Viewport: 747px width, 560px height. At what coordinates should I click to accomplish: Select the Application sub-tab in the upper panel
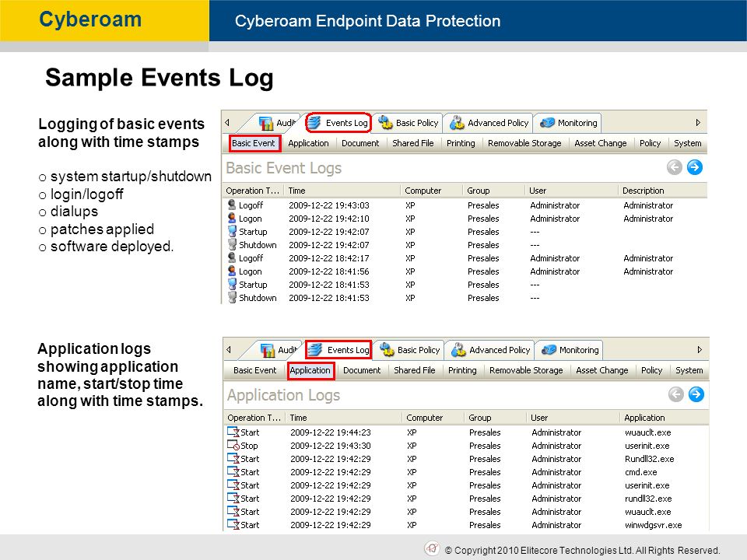(308, 143)
